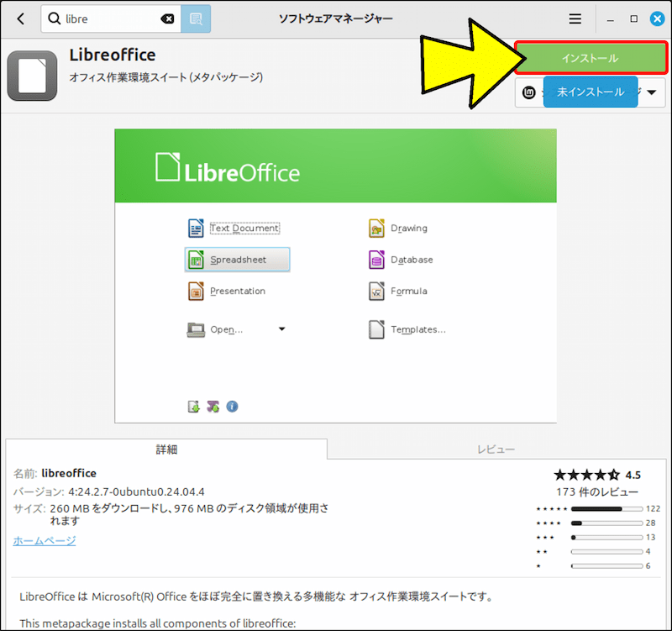The width and height of the screenshot is (672, 631).
Task: Click the back arrow to return to results
Action: coord(18,18)
